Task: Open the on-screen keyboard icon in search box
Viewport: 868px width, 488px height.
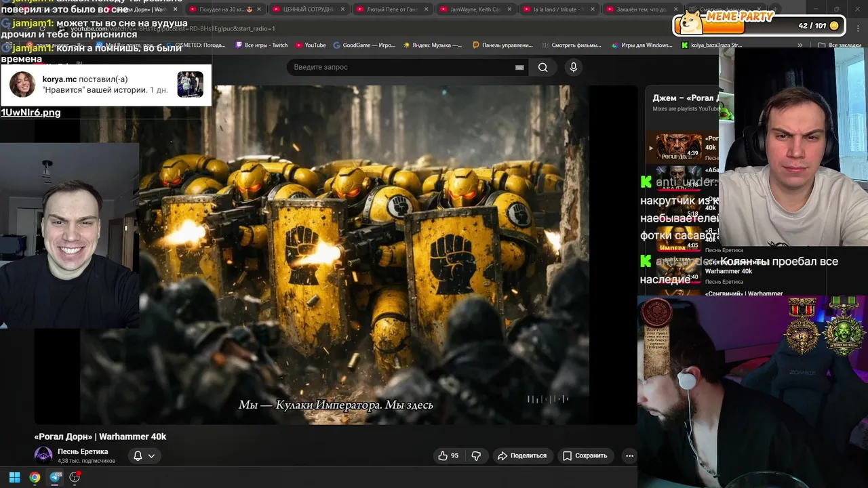Action: [x=519, y=67]
